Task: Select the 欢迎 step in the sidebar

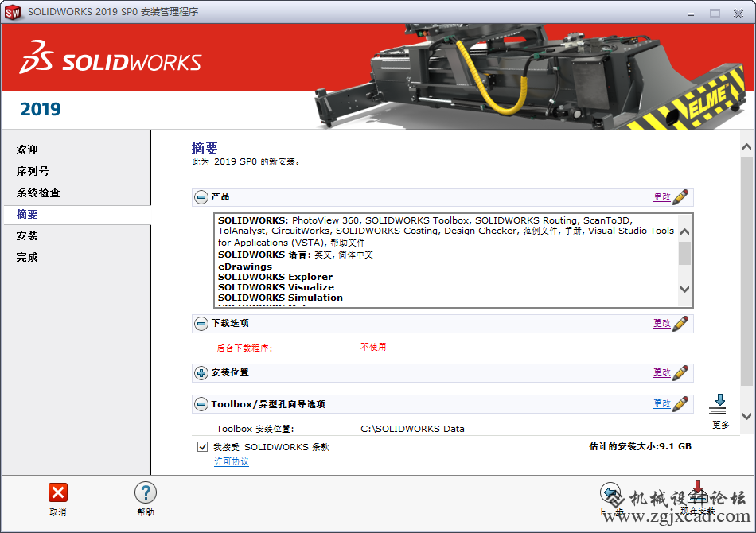Action: (27, 150)
